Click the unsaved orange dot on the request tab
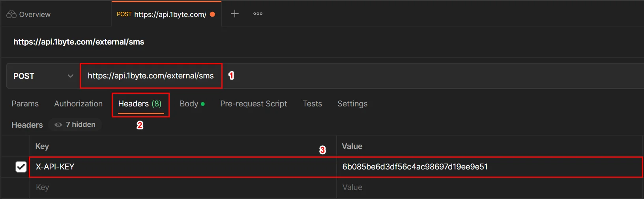 click(212, 14)
